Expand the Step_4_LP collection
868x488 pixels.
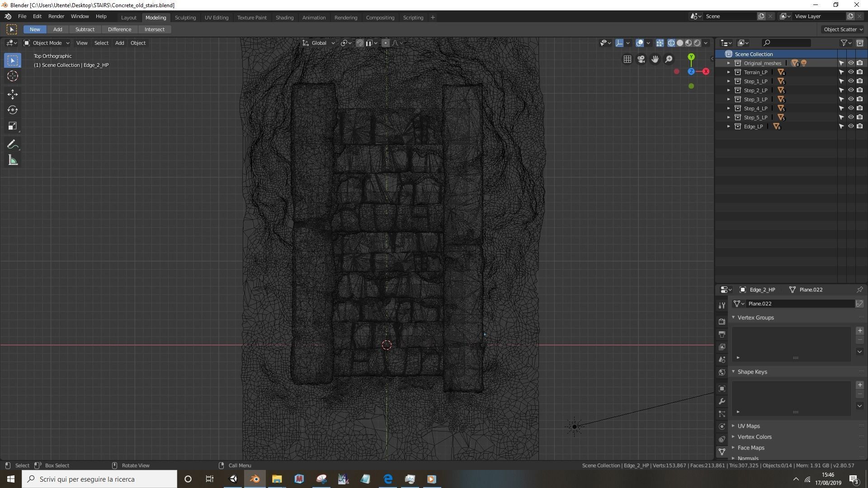[729, 108]
